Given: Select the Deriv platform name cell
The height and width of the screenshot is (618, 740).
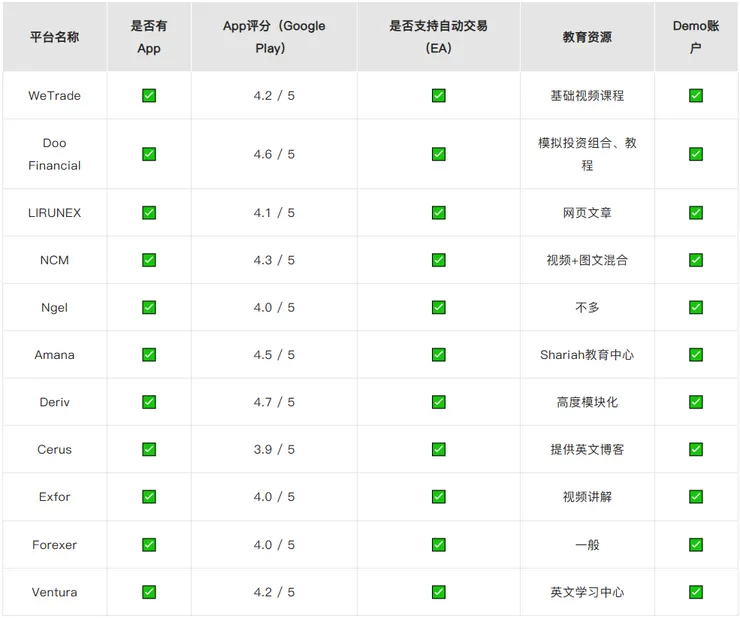Looking at the screenshot, I should [x=55, y=402].
